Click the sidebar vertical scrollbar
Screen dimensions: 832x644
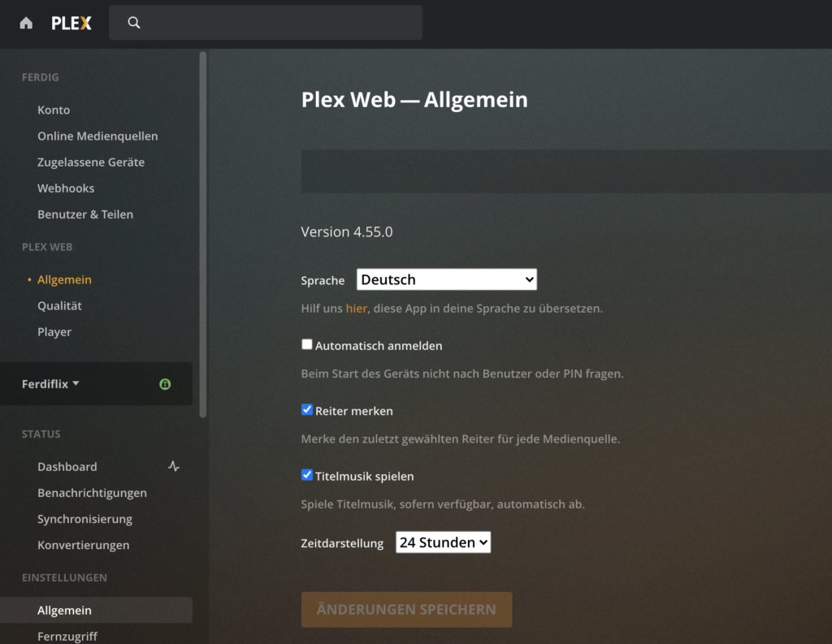click(203, 234)
